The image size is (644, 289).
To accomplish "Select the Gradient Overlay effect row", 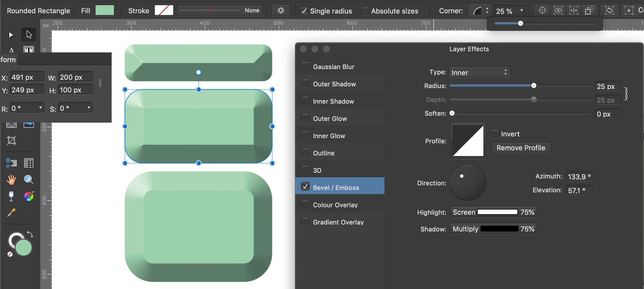I will tap(340, 222).
